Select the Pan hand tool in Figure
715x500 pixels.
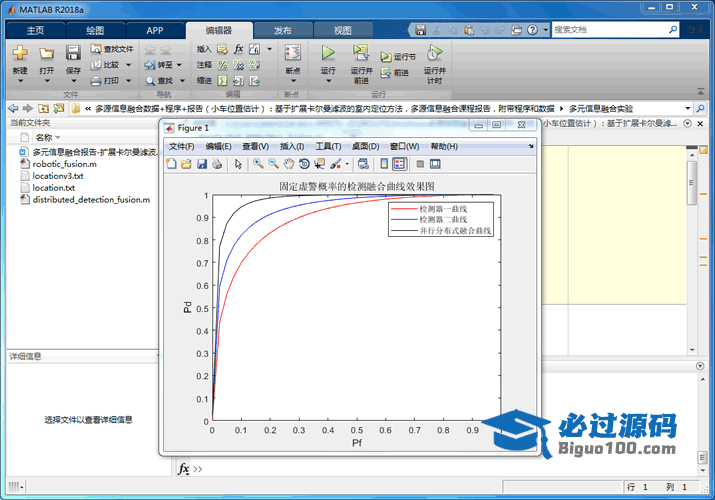[x=288, y=164]
